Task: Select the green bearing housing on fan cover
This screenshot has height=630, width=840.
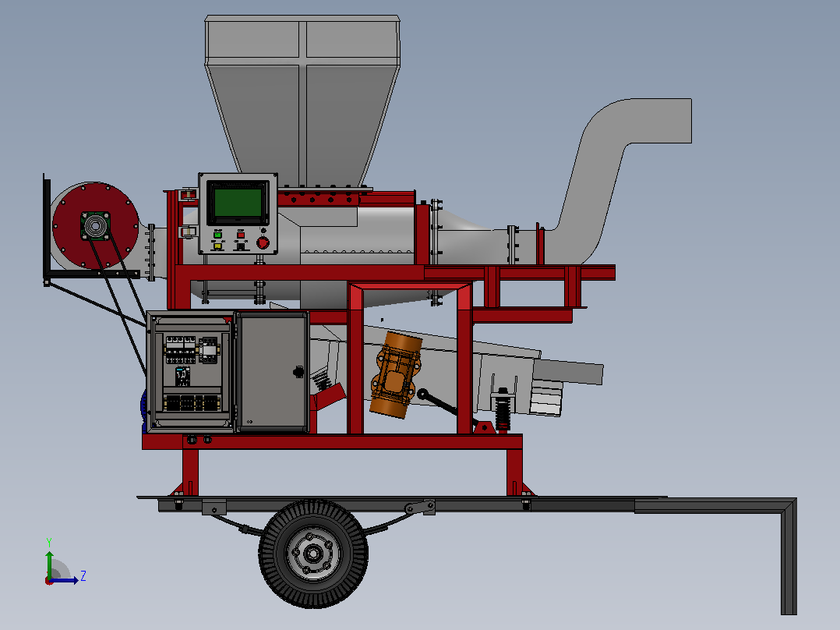Action: click(x=95, y=226)
